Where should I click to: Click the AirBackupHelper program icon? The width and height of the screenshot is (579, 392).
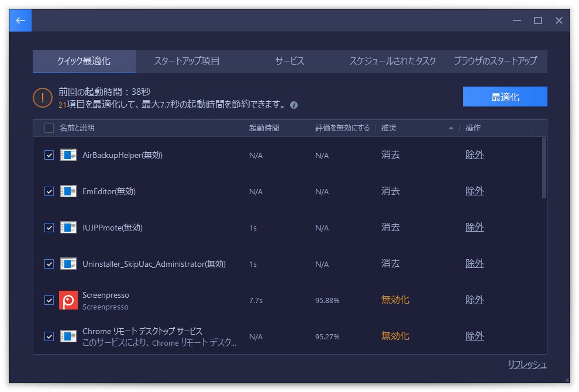click(68, 155)
